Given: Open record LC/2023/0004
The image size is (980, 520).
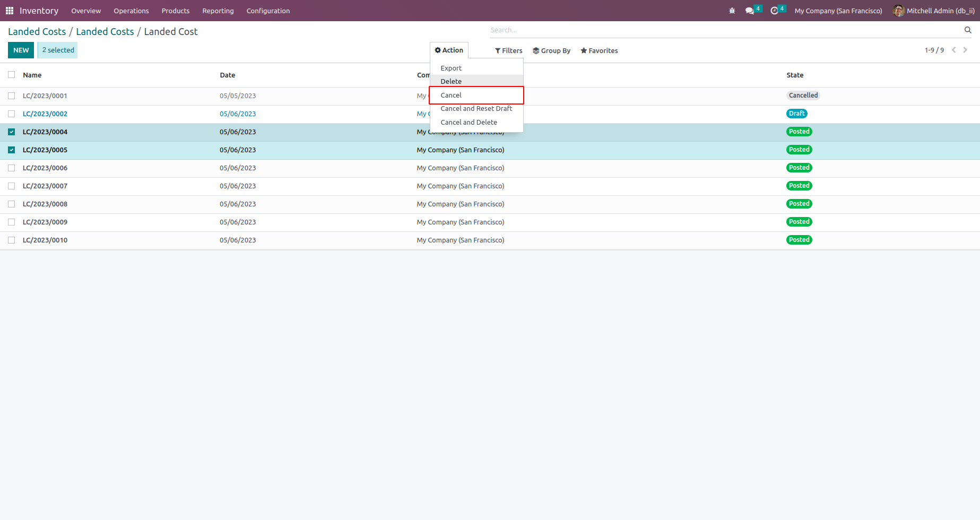Looking at the screenshot, I should [x=45, y=132].
